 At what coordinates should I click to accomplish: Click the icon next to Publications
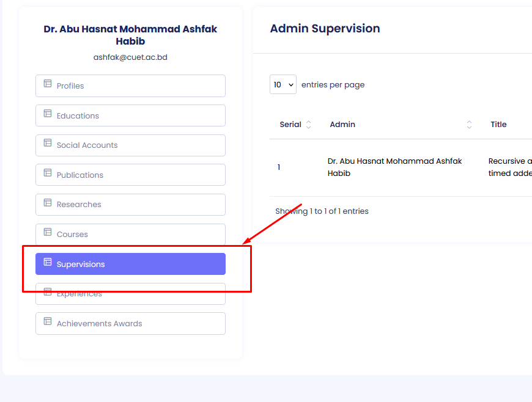48,173
